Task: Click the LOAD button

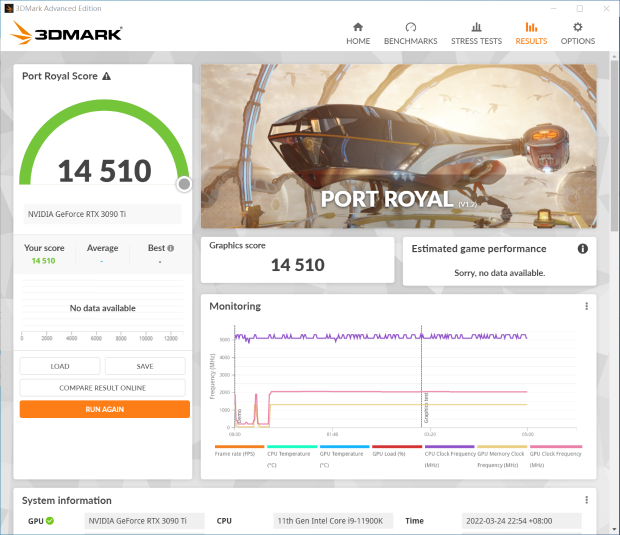Action: (x=60, y=366)
